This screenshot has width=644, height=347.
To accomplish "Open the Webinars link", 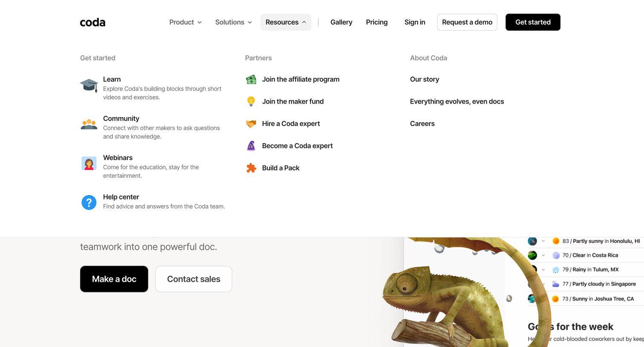I will 118,158.
